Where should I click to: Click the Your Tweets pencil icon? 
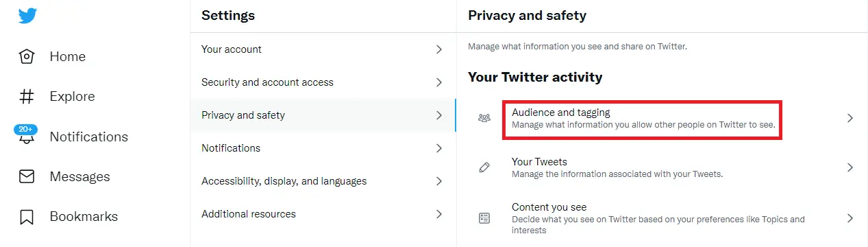(x=484, y=167)
